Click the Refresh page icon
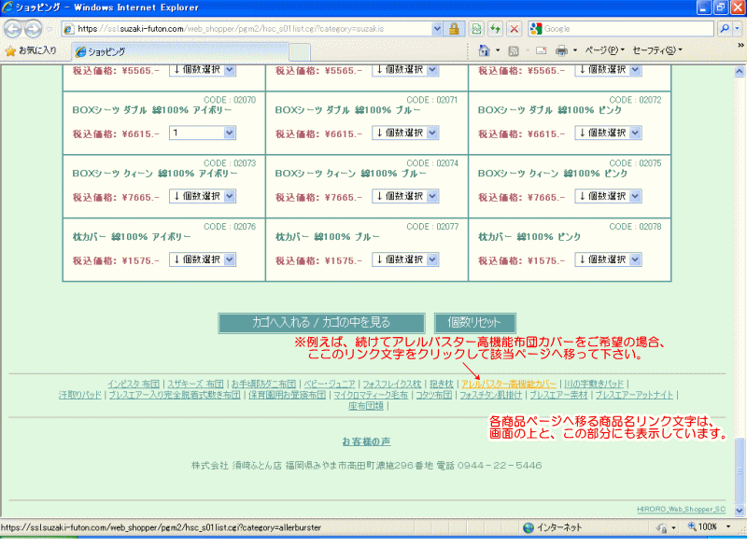Viewport: 747px width, 560px height. tap(495, 29)
